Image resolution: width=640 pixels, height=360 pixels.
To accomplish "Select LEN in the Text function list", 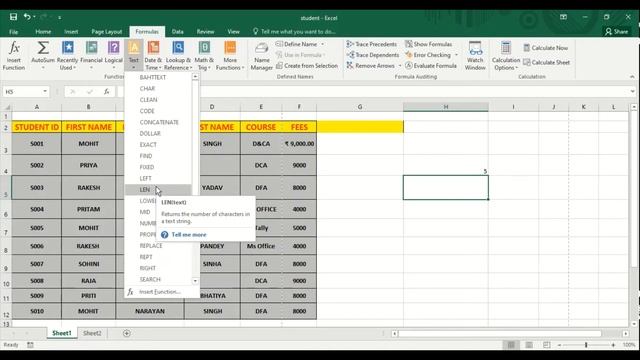I will (158, 189).
